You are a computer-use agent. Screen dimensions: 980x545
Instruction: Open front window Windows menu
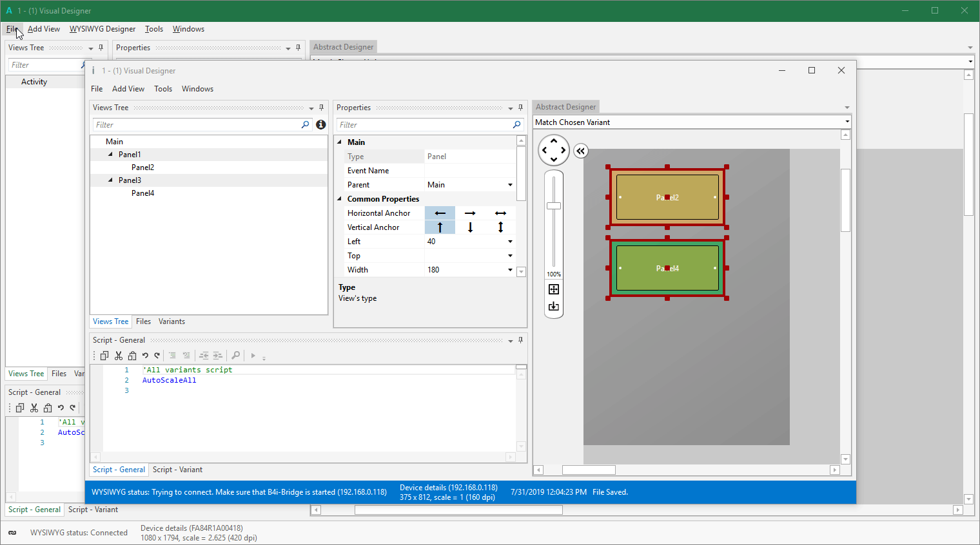point(197,89)
